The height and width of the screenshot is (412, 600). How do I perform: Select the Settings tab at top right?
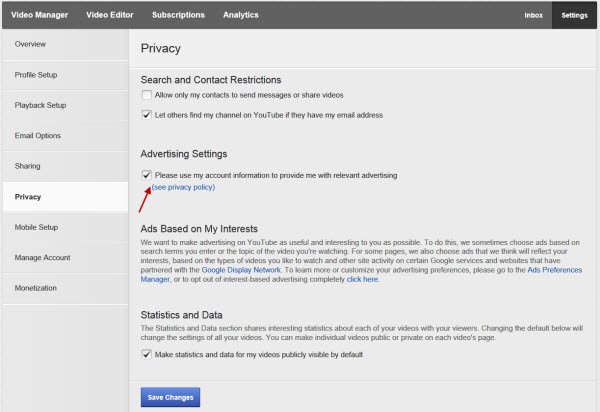click(x=574, y=15)
